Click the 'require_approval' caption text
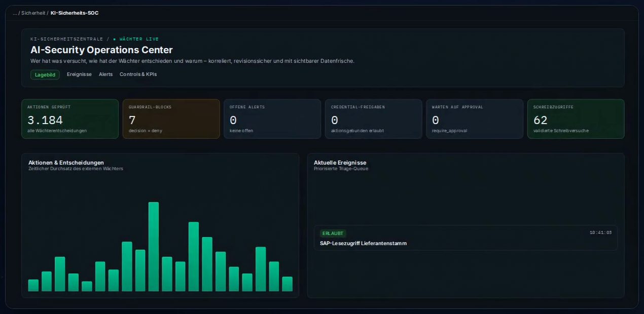Screen dimensions: 644x314 click(x=449, y=131)
